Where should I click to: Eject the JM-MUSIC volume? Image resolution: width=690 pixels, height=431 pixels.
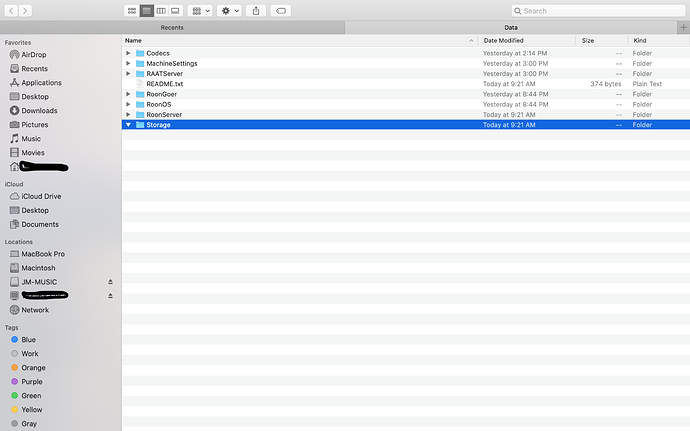click(x=110, y=282)
